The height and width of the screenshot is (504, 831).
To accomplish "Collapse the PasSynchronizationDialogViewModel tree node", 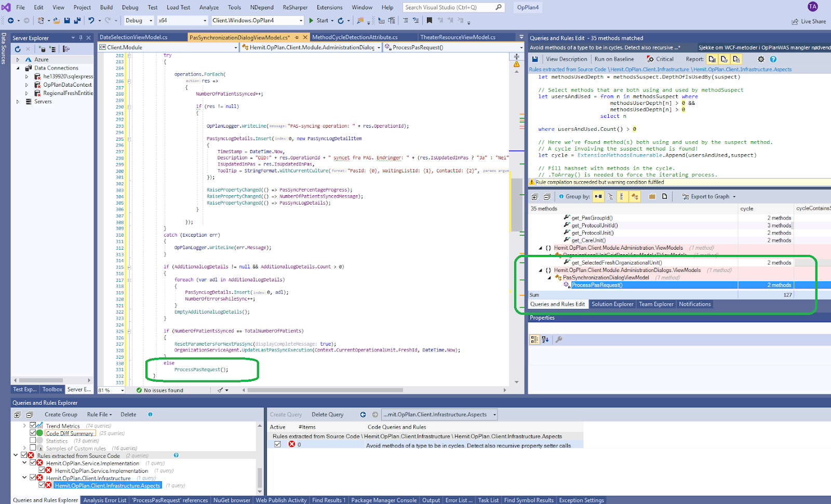I will pyautogui.click(x=549, y=277).
